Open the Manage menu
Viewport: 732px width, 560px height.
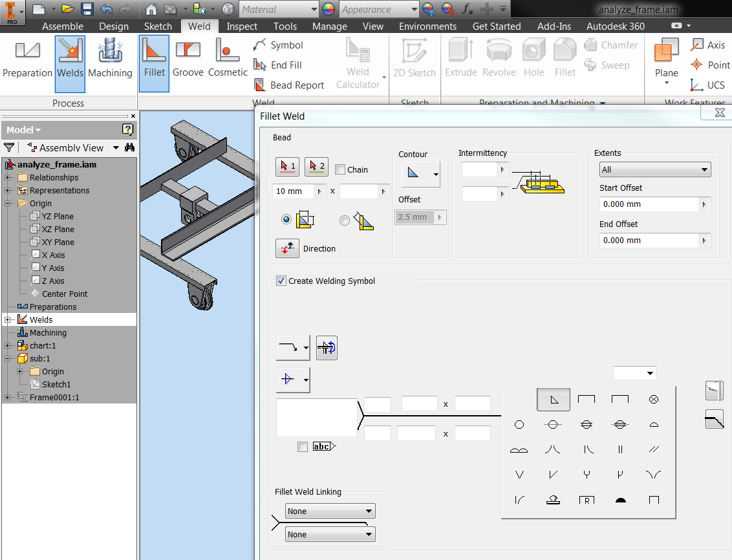click(x=329, y=26)
